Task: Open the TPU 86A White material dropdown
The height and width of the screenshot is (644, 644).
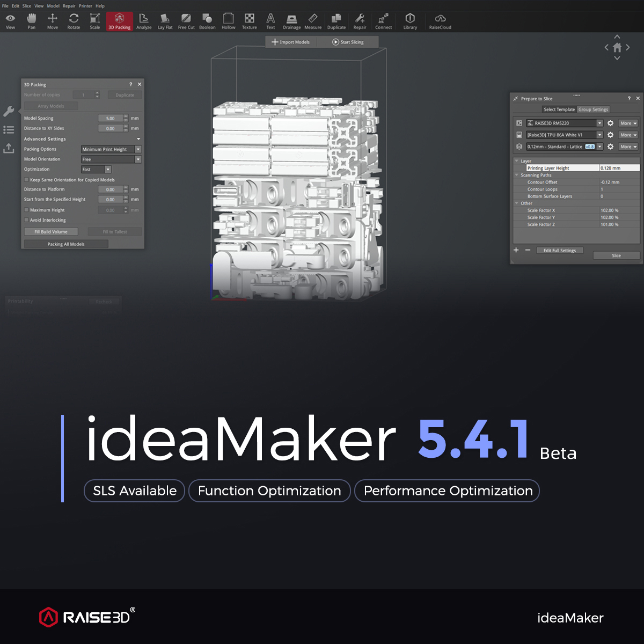Action: click(x=565, y=135)
